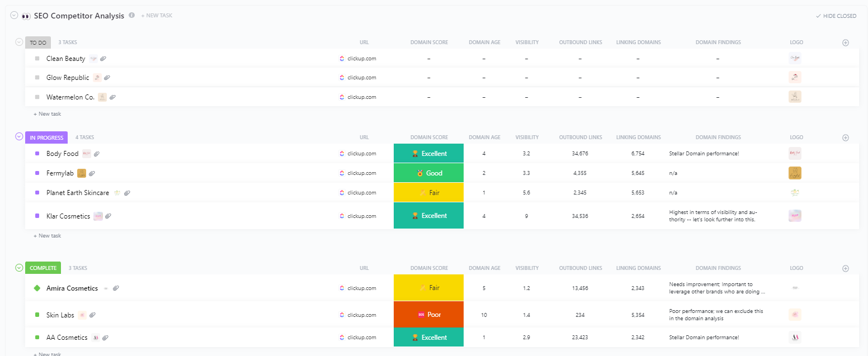This screenshot has height=356, width=868.
Task: Click the plus icon in TO DO header
Action: (845, 42)
